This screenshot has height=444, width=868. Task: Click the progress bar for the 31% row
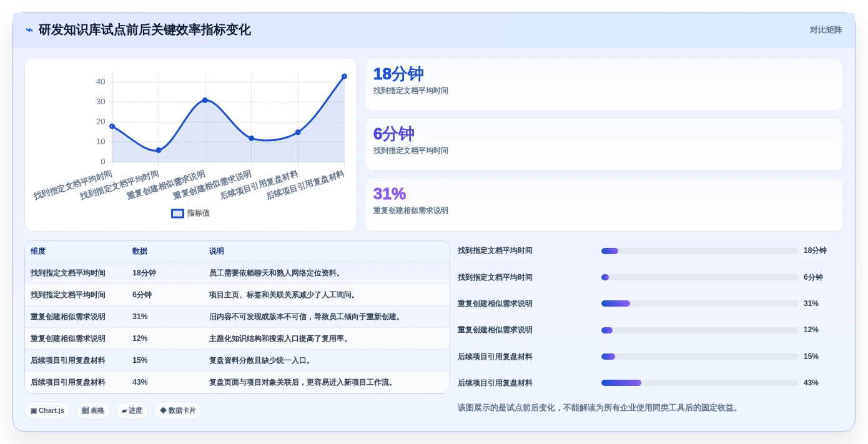pos(699,303)
